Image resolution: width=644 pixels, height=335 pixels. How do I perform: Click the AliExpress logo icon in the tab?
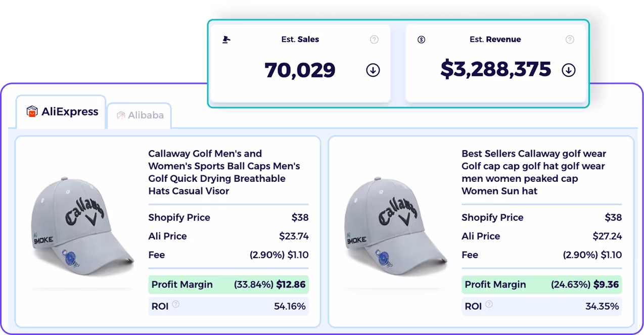click(x=32, y=112)
